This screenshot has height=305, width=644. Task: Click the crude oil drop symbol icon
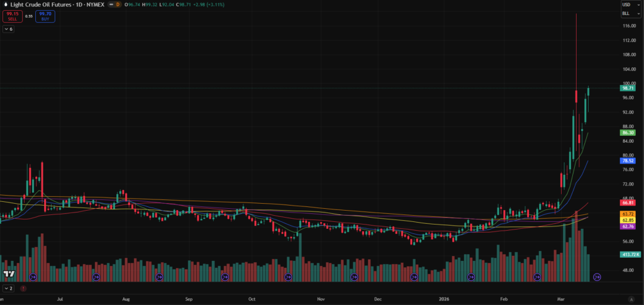pyautogui.click(x=6, y=4)
